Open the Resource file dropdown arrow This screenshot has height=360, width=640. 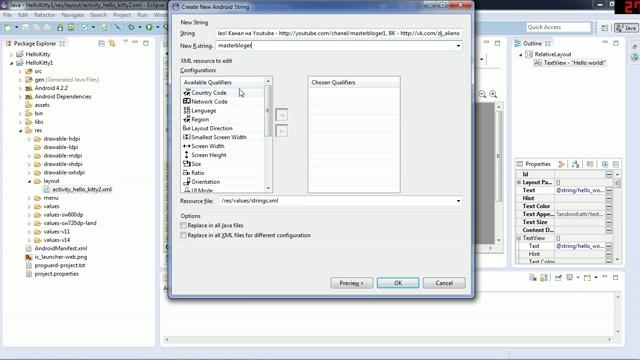[458, 201]
